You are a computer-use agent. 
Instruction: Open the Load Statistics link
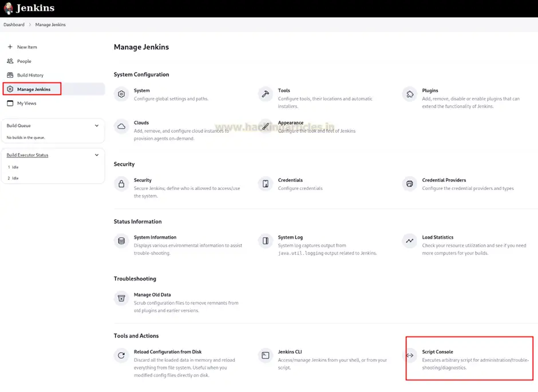click(437, 237)
